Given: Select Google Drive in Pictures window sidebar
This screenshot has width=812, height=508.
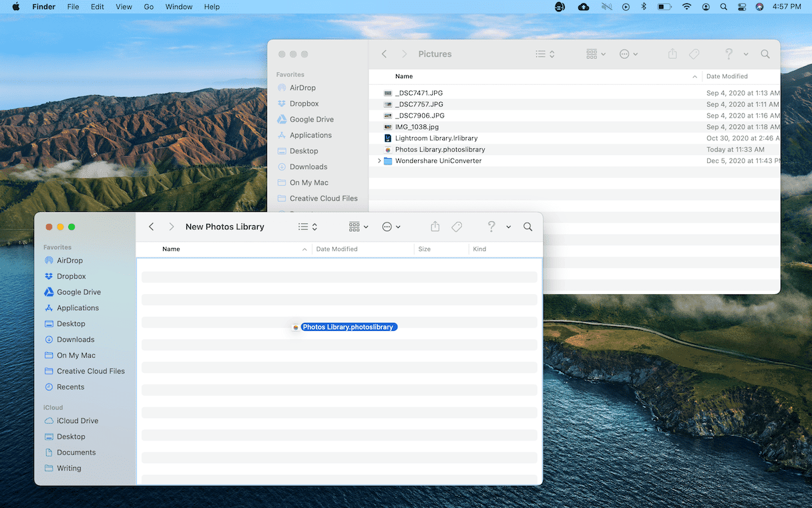Looking at the screenshot, I should [311, 120].
